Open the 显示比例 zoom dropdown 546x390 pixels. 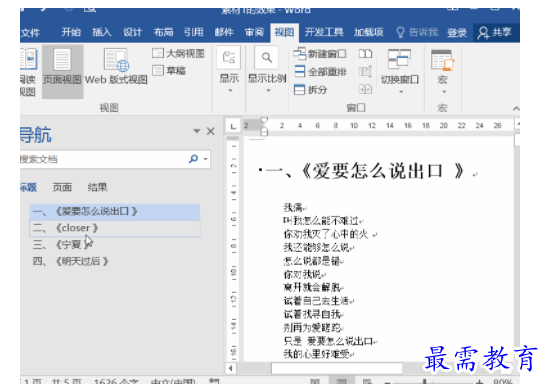[267, 70]
